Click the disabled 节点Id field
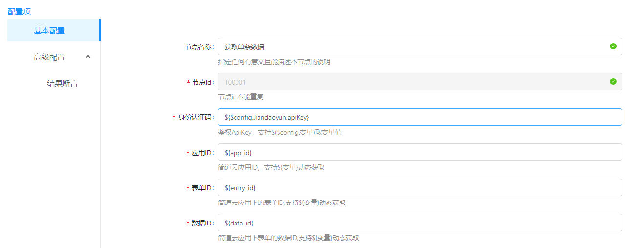The width and height of the screenshot is (644, 248). pyautogui.click(x=420, y=82)
